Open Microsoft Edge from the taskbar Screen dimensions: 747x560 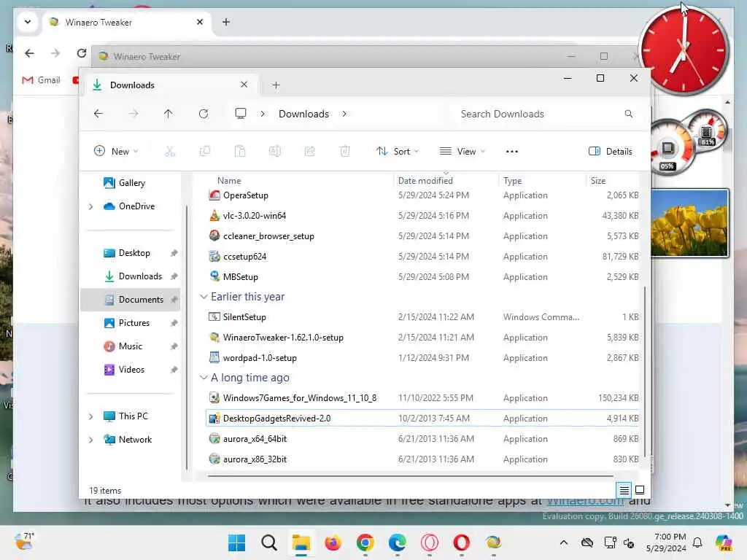[398, 542]
